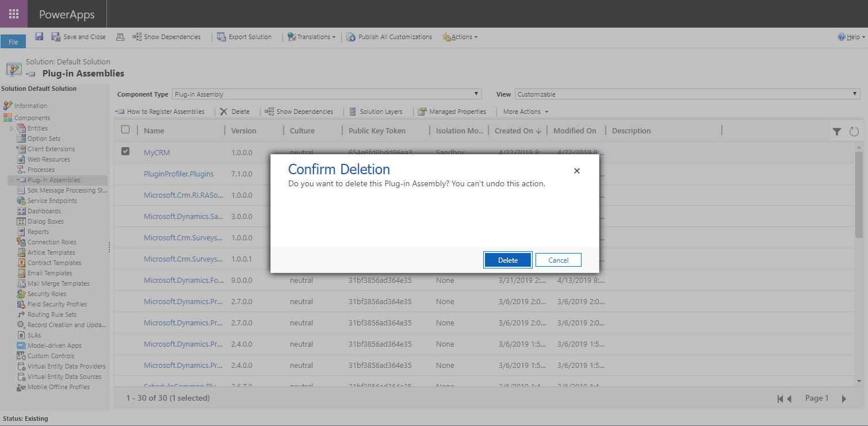868x426 pixels.
Task: Open the Component Type combo box
Action: pyautogui.click(x=327, y=94)
